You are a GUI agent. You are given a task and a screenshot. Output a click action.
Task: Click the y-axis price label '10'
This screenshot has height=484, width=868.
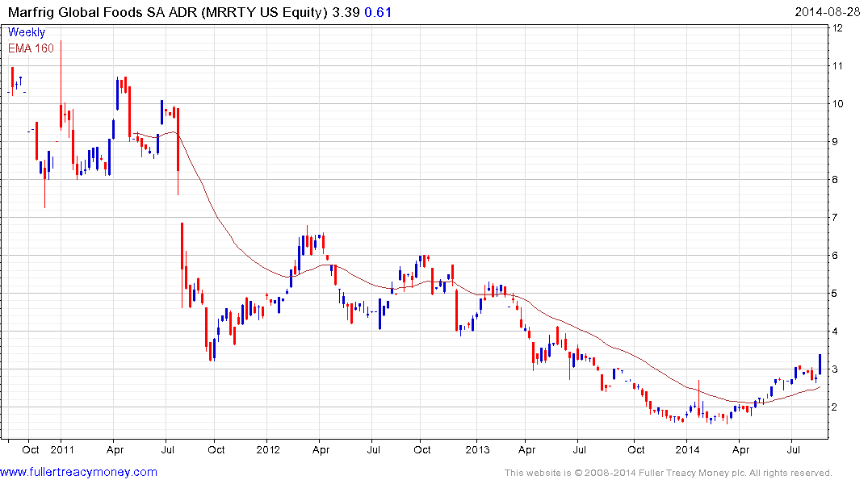837,104
